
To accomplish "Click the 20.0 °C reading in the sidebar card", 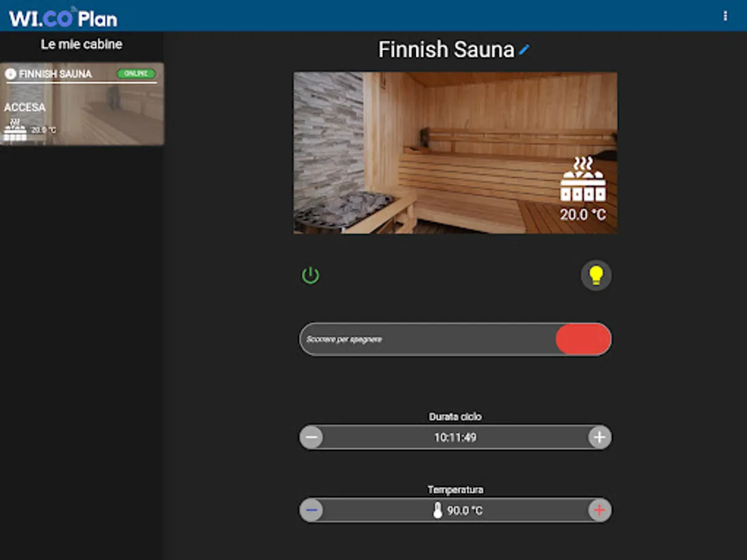I will [44, 130].
